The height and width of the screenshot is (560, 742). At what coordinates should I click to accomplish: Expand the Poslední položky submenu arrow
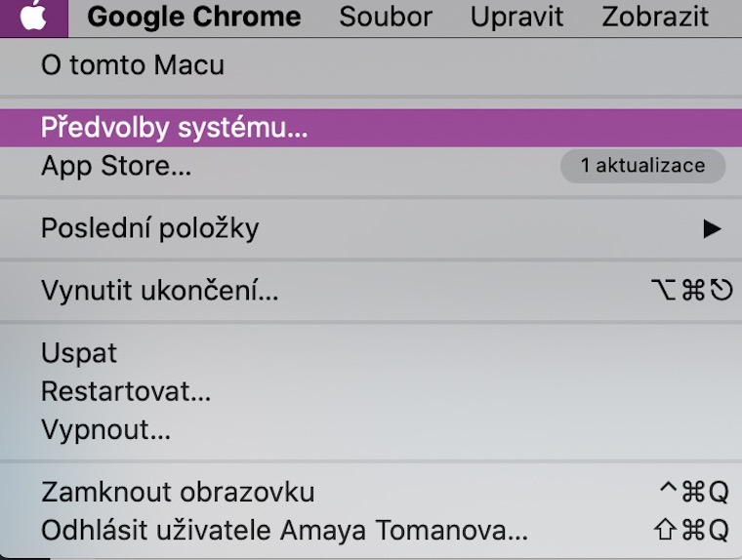[x=712, y=229]
